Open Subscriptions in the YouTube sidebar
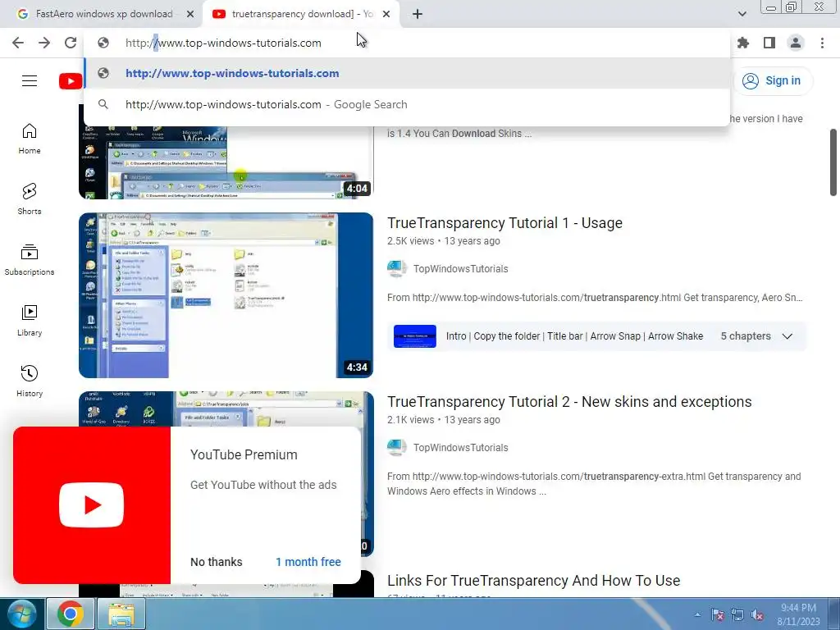This screenshot has width=840, height=630. pyautogui.click(x=30, y=260)
